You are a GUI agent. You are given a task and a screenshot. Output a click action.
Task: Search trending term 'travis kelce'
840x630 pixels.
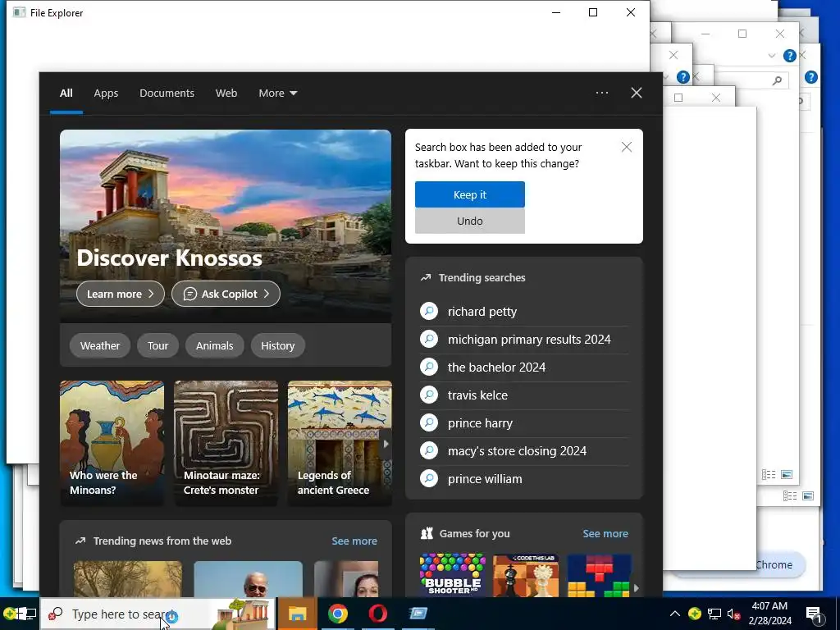[524, 395]
